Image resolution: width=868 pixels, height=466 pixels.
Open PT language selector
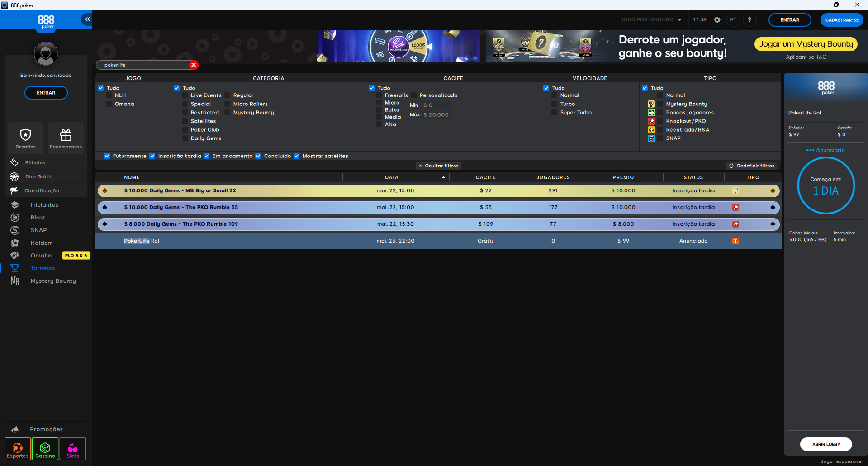coord(733,20)
